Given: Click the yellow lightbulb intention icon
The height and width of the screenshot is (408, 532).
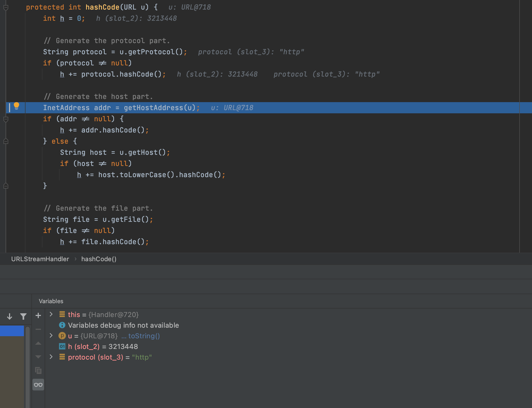Looking at the screenshot, I should (x=16, y=106).
